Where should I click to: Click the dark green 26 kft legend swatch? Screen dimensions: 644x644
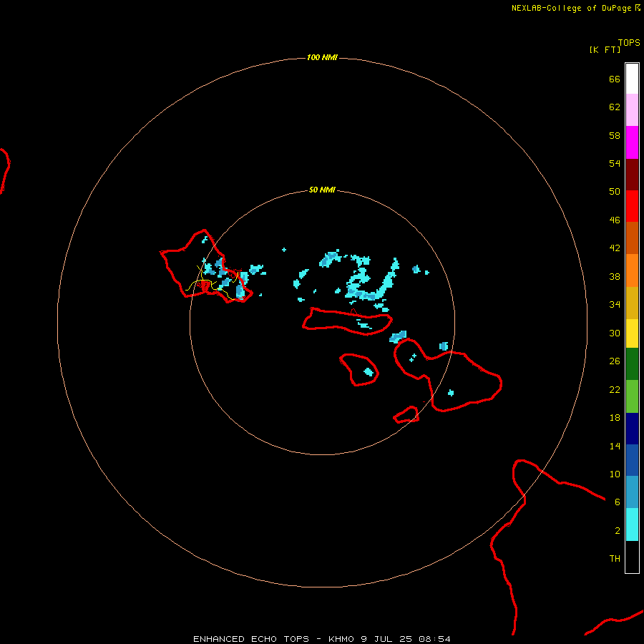[x=632, y=364]
